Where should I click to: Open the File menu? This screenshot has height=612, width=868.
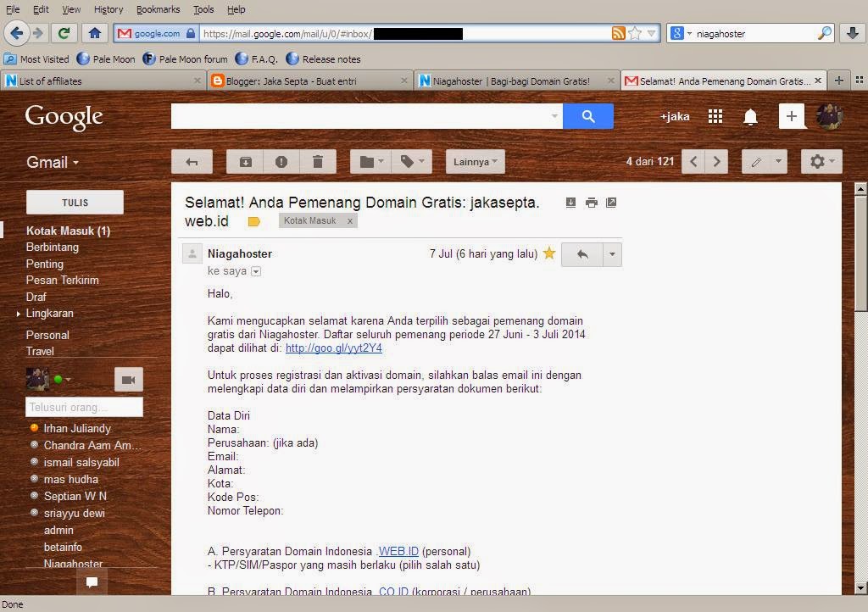[x=13, y=9]
